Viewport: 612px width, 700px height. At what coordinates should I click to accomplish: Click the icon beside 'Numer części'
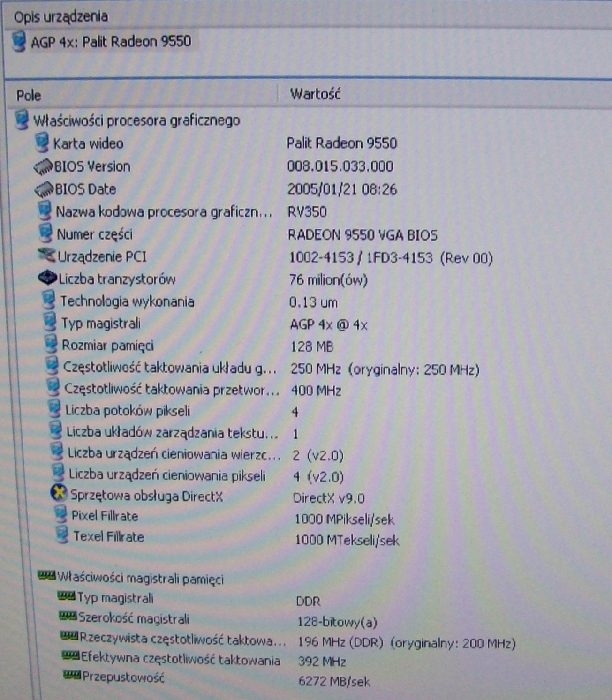(46, 233)
